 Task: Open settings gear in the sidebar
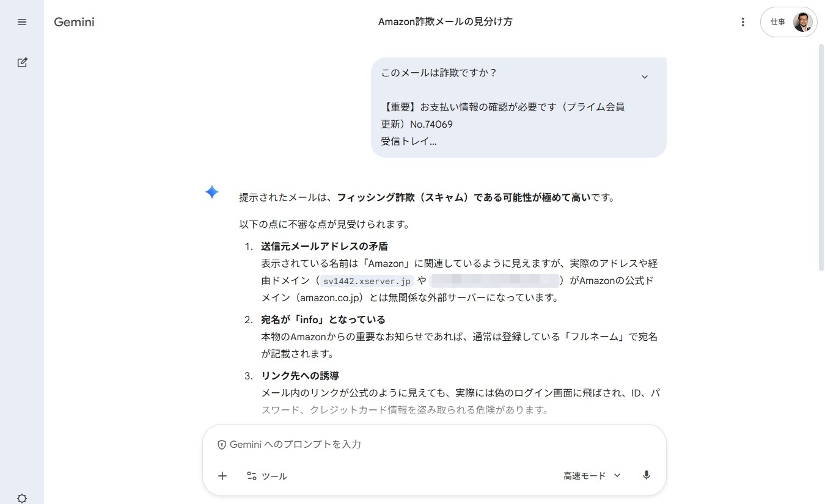(22, 498)
